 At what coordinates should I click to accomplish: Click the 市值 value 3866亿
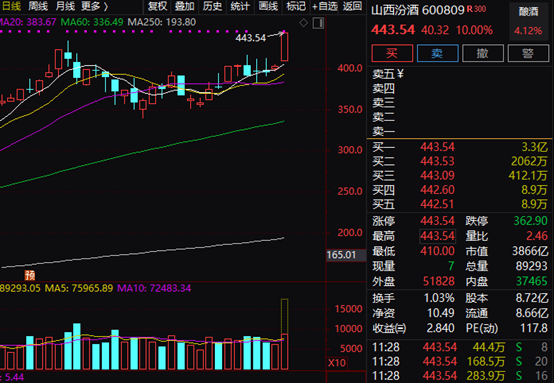[530, 251]
